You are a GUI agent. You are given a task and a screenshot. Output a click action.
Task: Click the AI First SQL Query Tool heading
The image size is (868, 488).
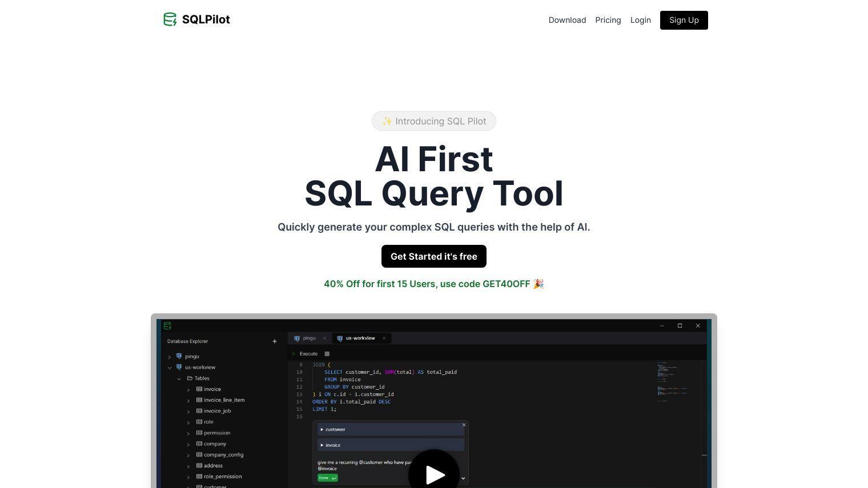(434, 176)
